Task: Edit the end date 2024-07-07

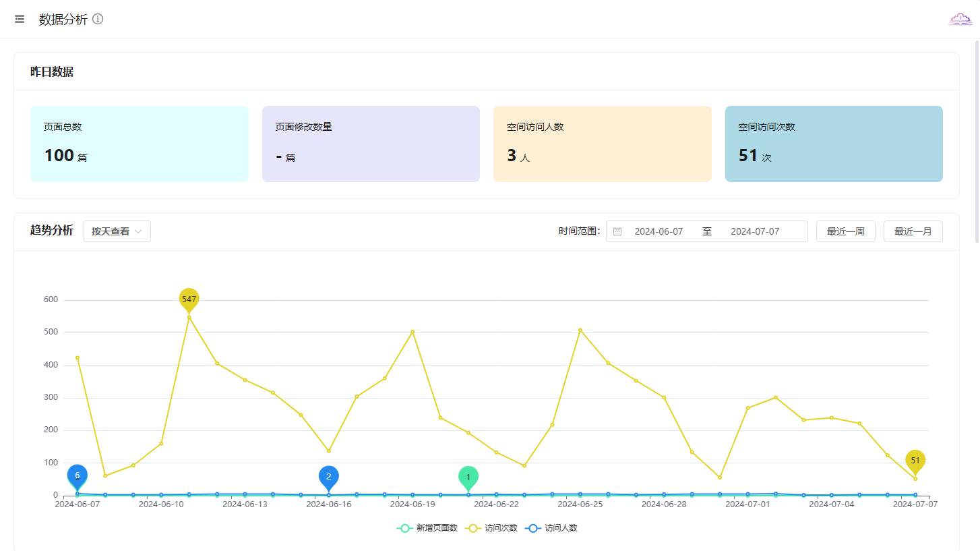Action: (x=755, y=231)
